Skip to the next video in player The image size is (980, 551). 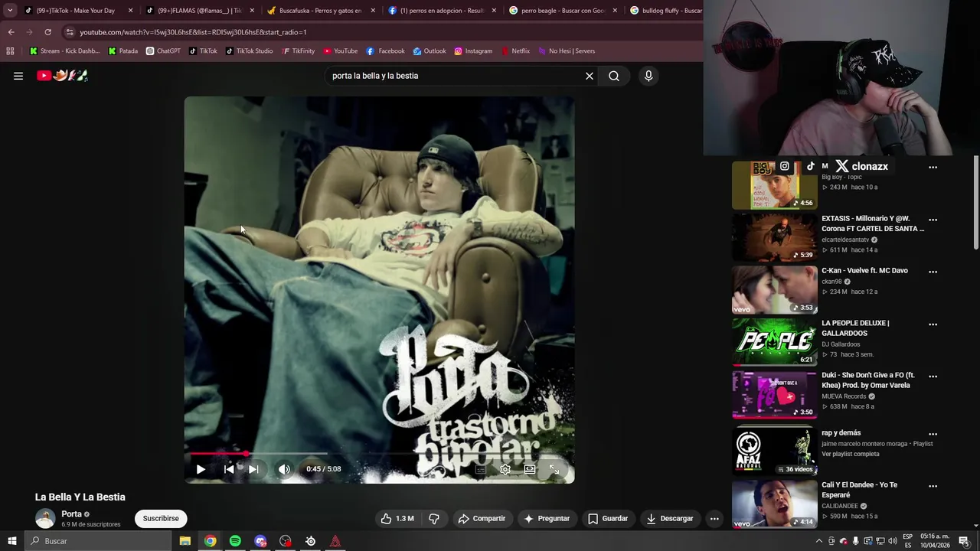253,469
